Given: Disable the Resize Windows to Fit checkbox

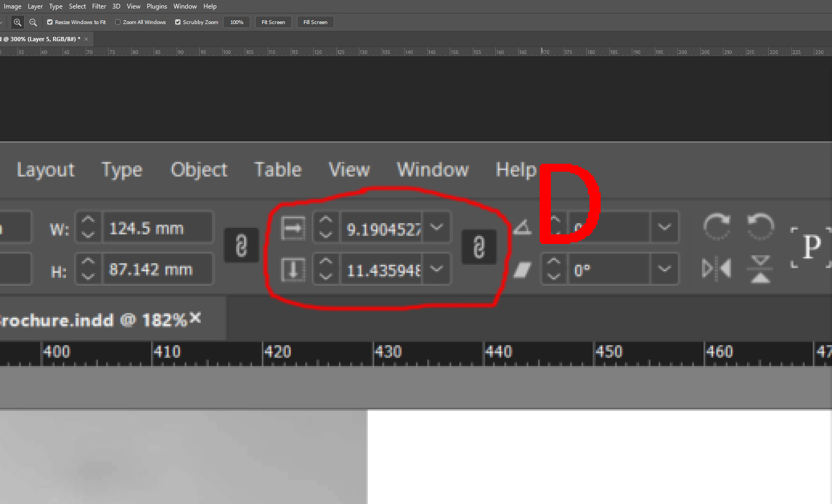Looking at the screenshot, I should (49, 22).
